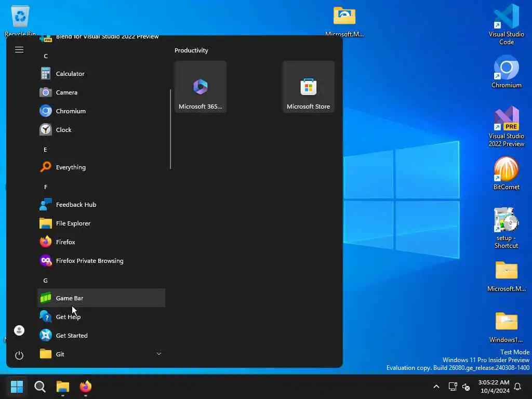Image resolution: width=532 pixels, height=399 pixels.
Task: Launch Game Bar
Action: [101, 298]
